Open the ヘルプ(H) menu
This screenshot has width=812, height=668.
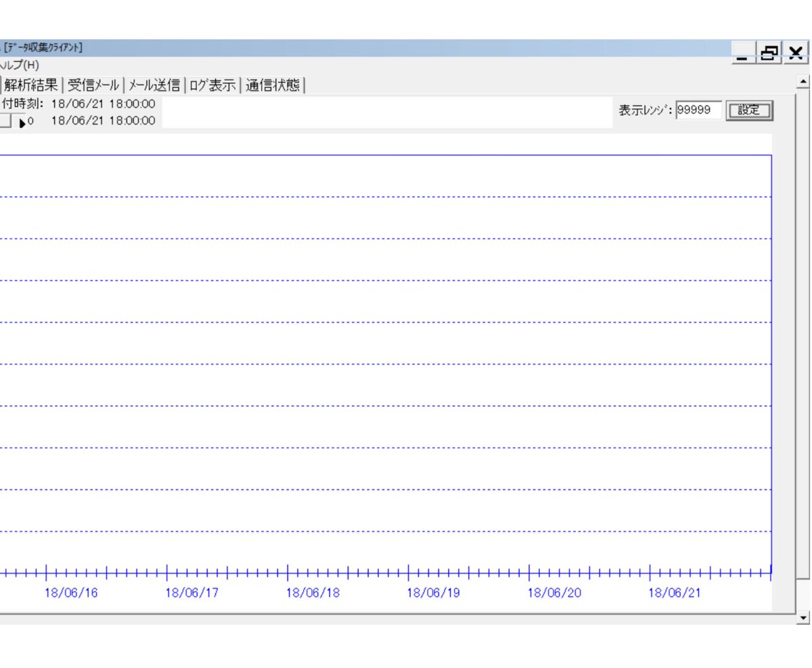(19, 66)
